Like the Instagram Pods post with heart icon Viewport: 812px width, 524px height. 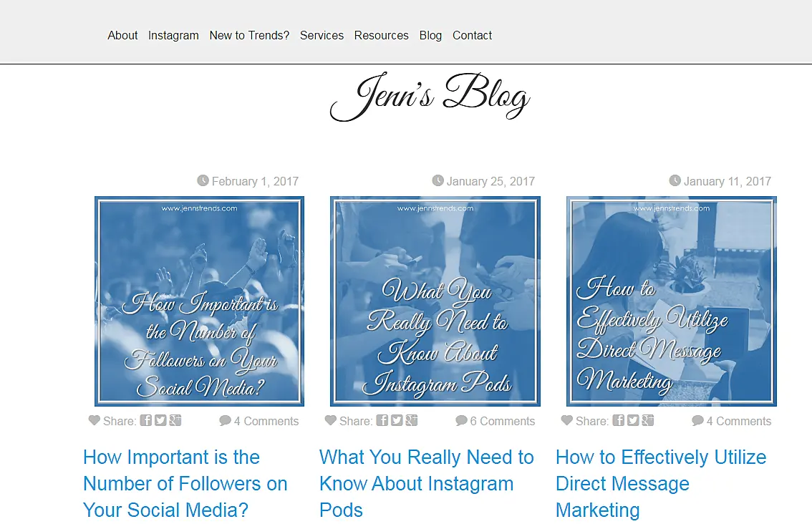[x=330, y=420]
